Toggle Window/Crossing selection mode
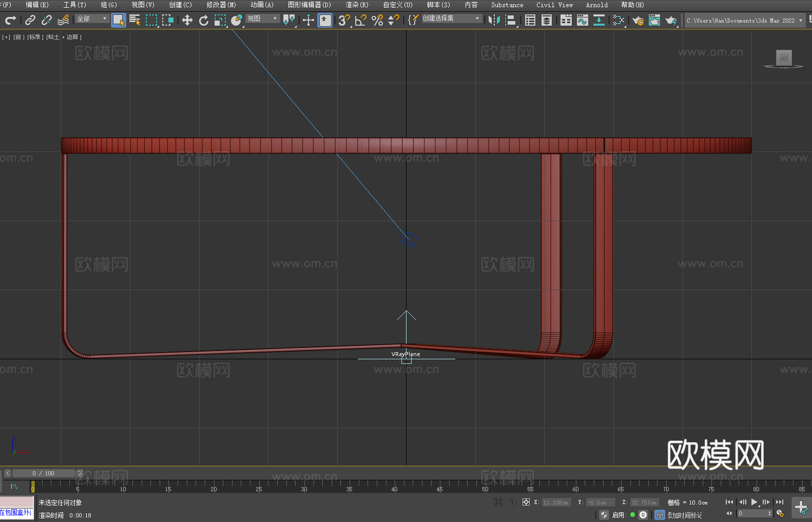The image size is (812, 522). (168, 20)
